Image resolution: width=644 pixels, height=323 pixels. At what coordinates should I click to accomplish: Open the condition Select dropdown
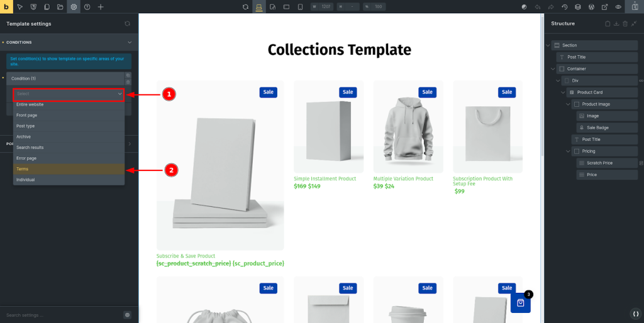[x=69, y=94]
